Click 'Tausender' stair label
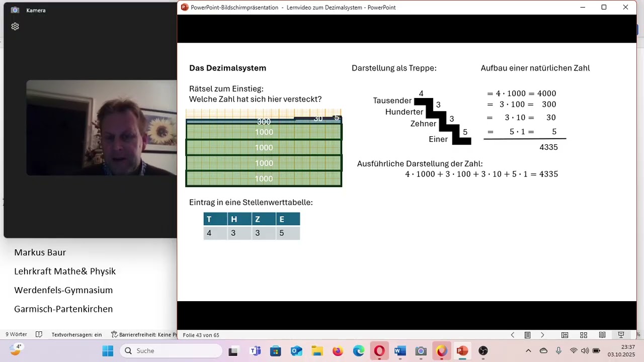Screen dimensions: 644x362 point(392,101)
